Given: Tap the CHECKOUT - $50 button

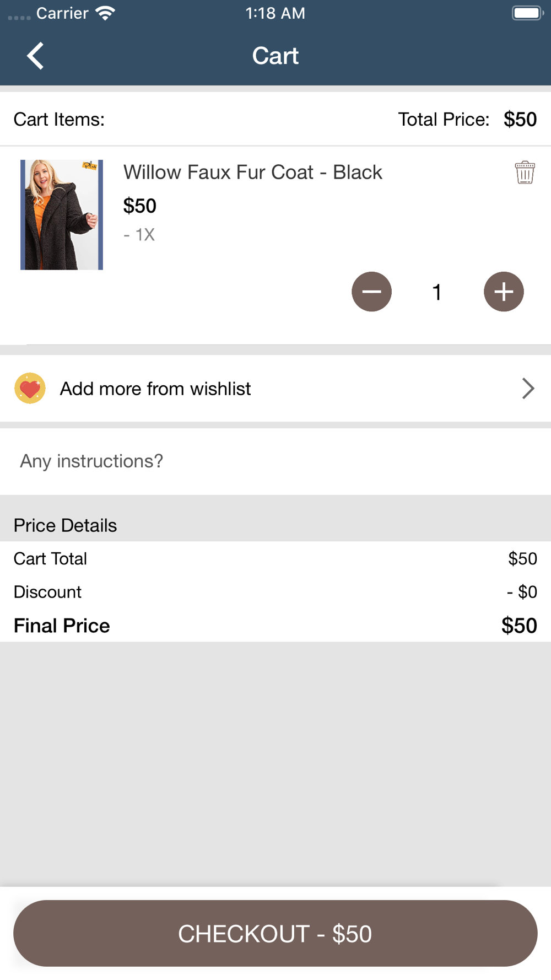Looking at the screenshot, I should 275,933.
